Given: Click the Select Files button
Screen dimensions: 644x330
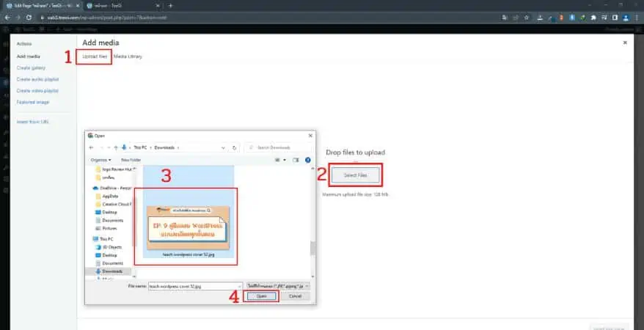Looking at the screenshot, I should tap(355, 175).
